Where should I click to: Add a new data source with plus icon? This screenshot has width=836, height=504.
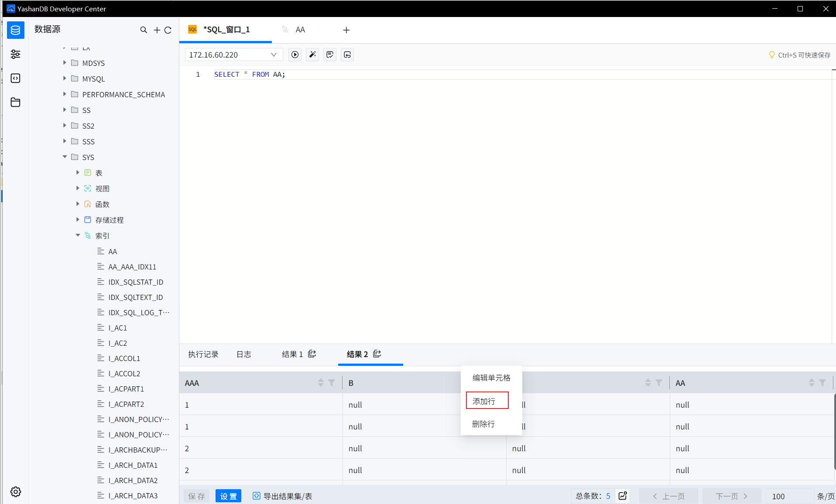pos(157,30)
